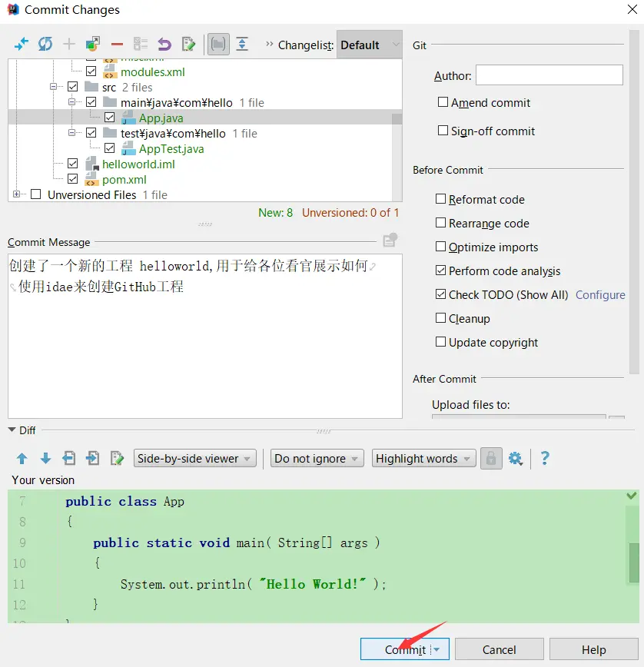This screenshot has width=644, height=667.
Task: Uncheck the App.java checkbox
Action: 109,117
